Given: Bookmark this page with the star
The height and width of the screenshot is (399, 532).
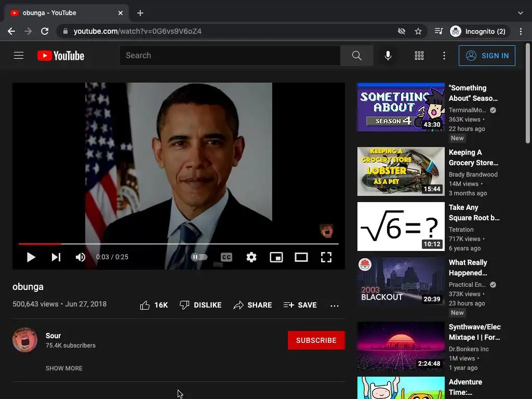Looking at the screenshot, I should (418, 31).
